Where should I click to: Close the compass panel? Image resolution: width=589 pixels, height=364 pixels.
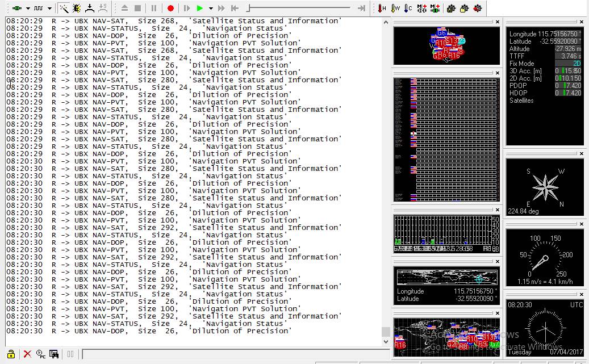(x=581, y=154)
